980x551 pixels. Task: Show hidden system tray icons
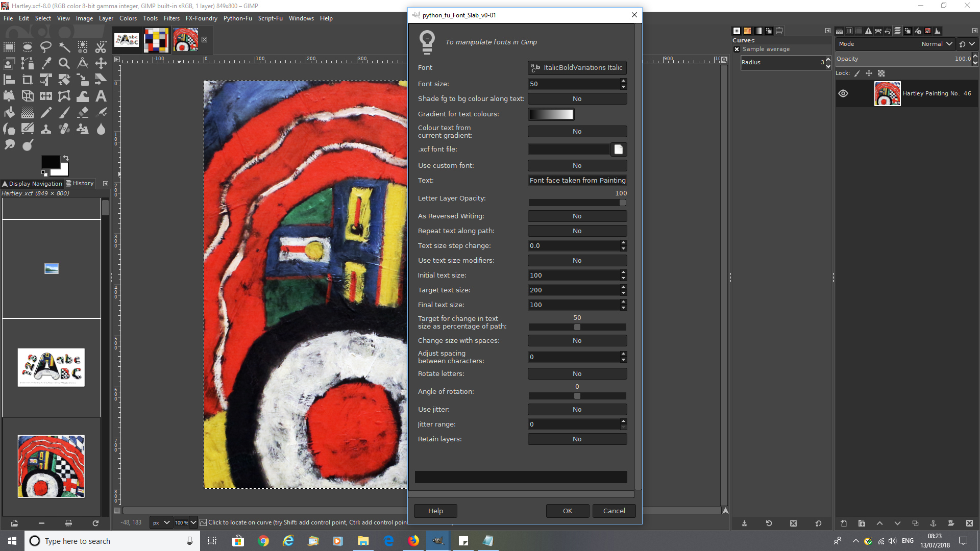pos(856,541)
